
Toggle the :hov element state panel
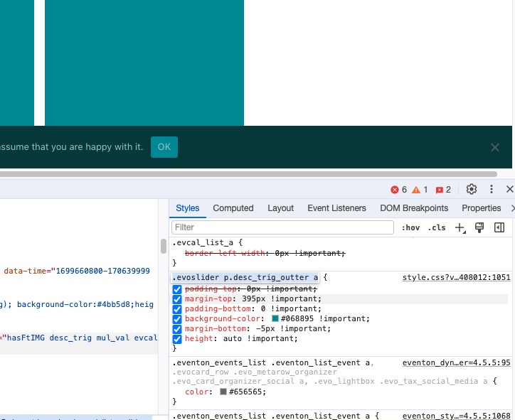[410, 227]
